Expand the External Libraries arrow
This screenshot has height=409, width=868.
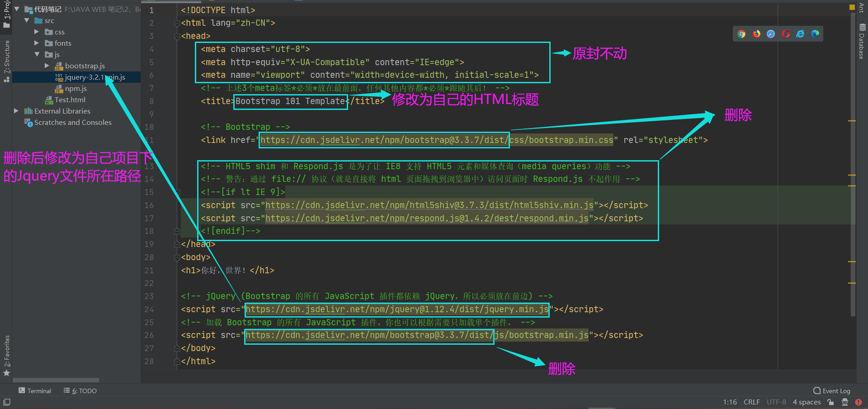tap(16, 111)
